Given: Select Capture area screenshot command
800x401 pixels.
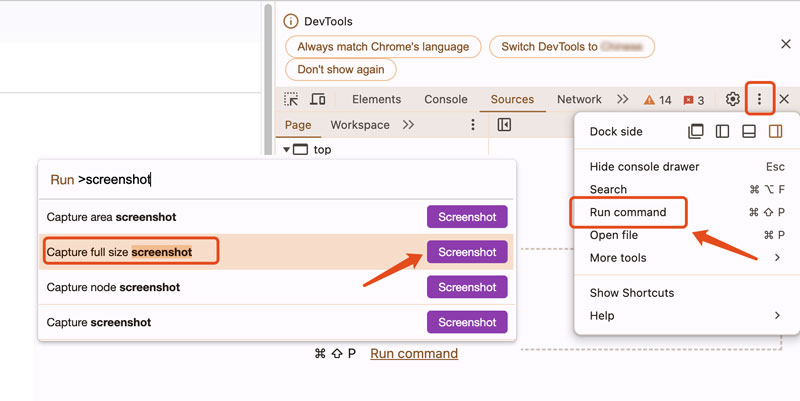Looking at the screenshot, I should point(277,217).
